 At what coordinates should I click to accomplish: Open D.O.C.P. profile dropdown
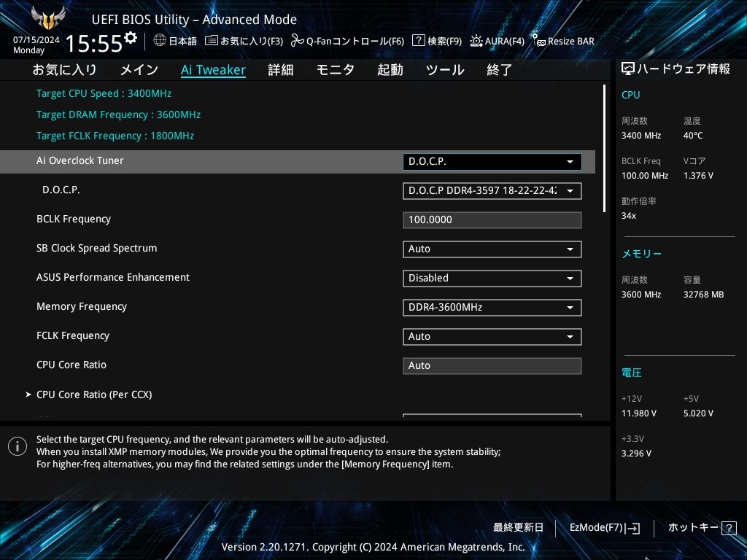(x=492, y=191)
